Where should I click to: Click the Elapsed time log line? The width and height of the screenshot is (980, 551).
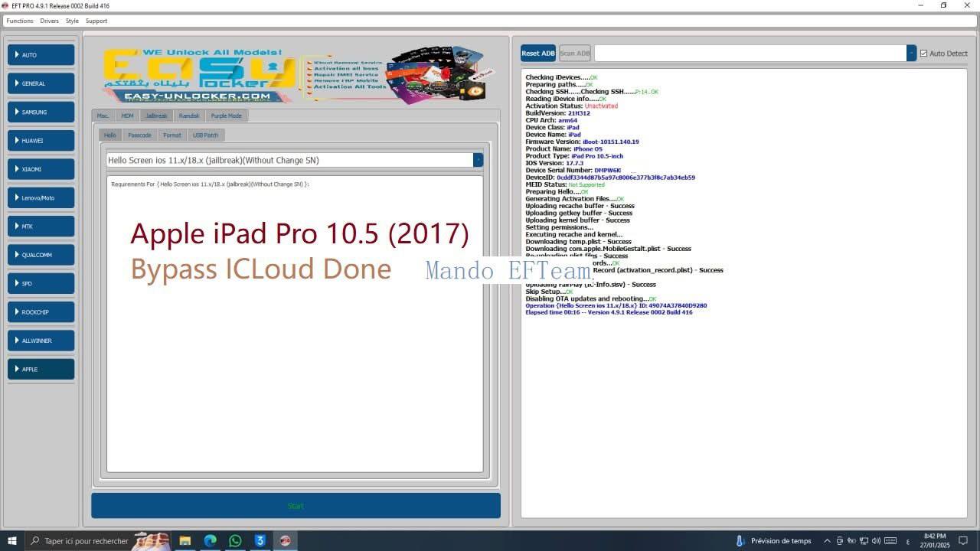[x=609, y=312]
